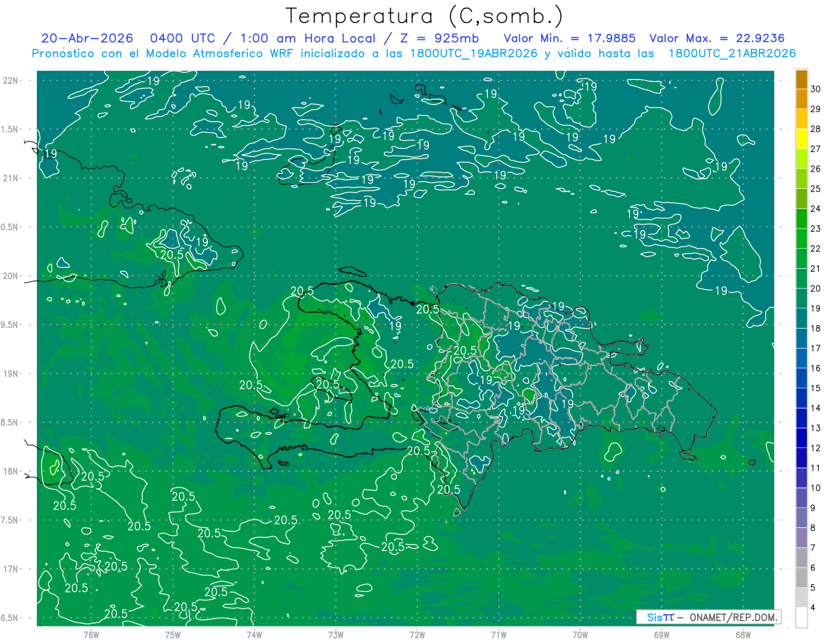The height and width of the screenshot is (644, 834).
Task: Click the 76W longitude tick label
Action: [x=91, y=634]
